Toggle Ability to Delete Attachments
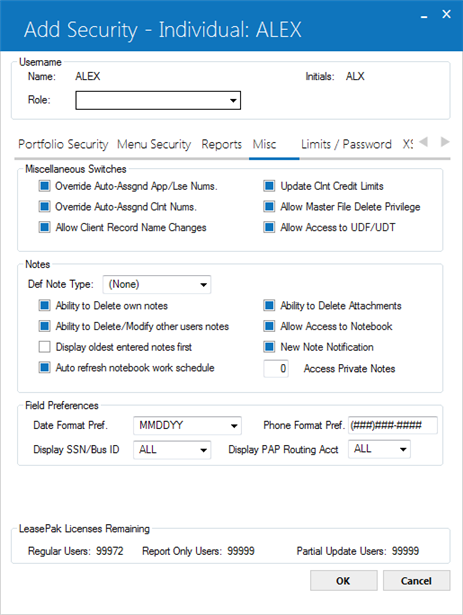Screen dimensions: 463x615 coord(269,305)
